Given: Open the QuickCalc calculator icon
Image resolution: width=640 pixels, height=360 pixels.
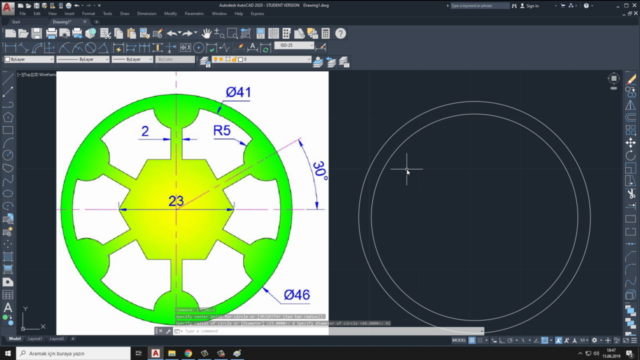Looking at the screenshot, I should [325, 33].
